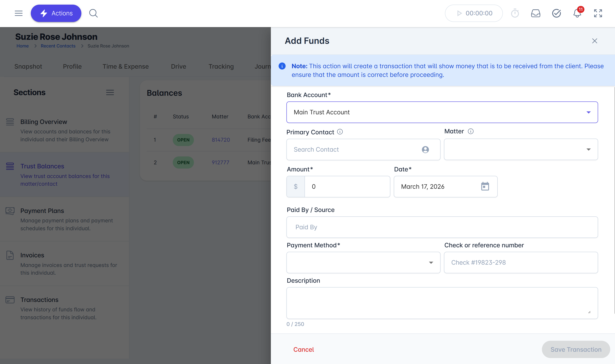Click the Cancel button

pyautogui.click(x=303, y=350)
